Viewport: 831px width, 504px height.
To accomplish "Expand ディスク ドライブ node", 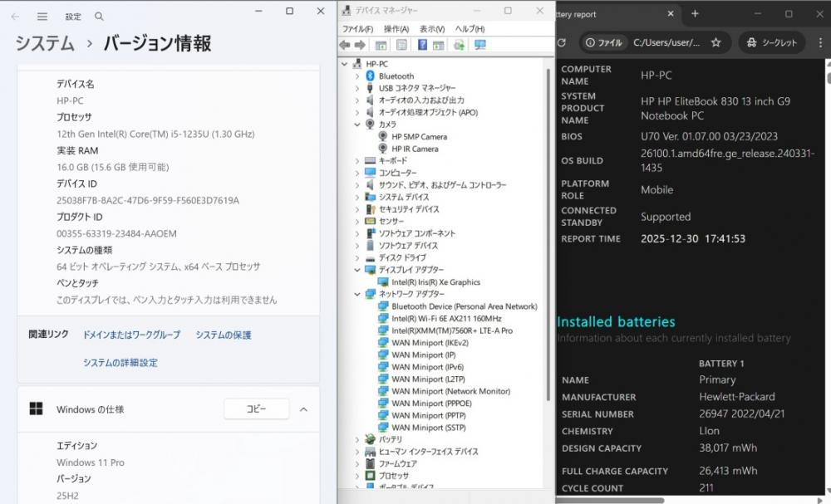I will 357,258.
